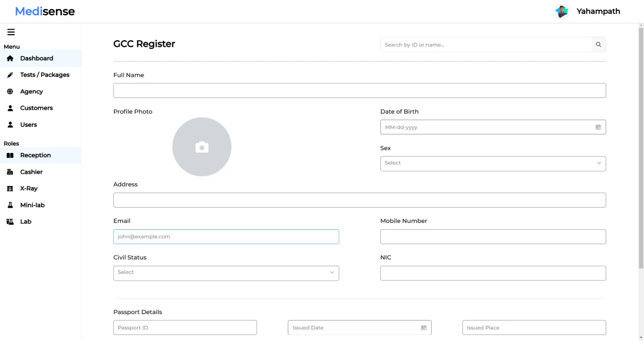Viewport: 644px width, 362px height.
Task: Click the Reception book icon
Action: [x=10, y=155]
